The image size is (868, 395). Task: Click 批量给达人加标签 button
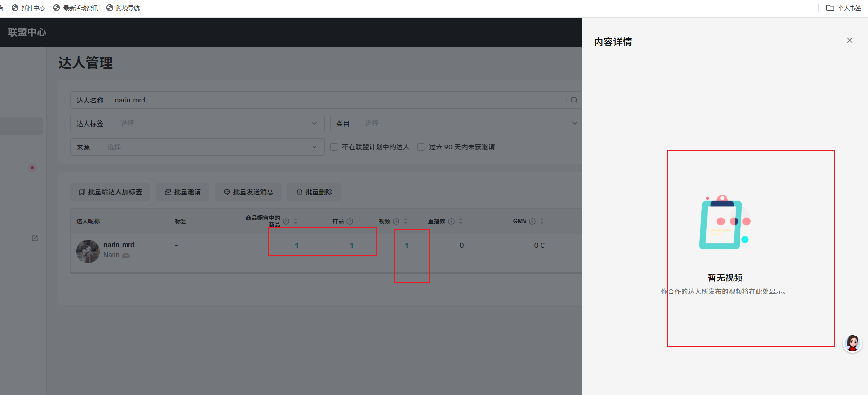coord(110,192)
